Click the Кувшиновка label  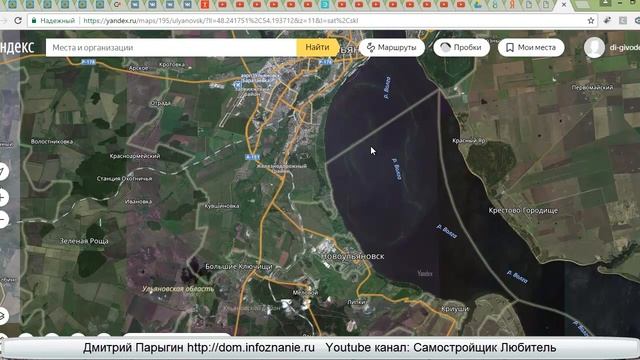(222, 206)
